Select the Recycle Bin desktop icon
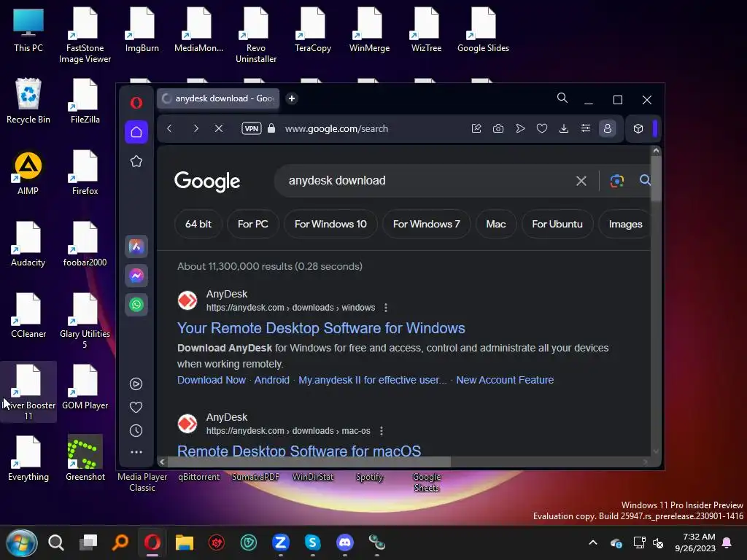This screenshot has height=560, width=747. [28, 101]
